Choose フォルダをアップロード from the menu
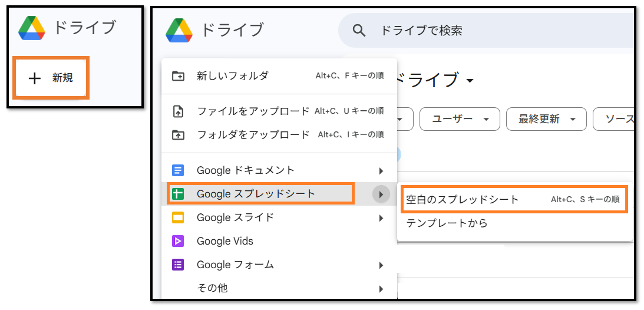644x310 pixels. point(253,135)
